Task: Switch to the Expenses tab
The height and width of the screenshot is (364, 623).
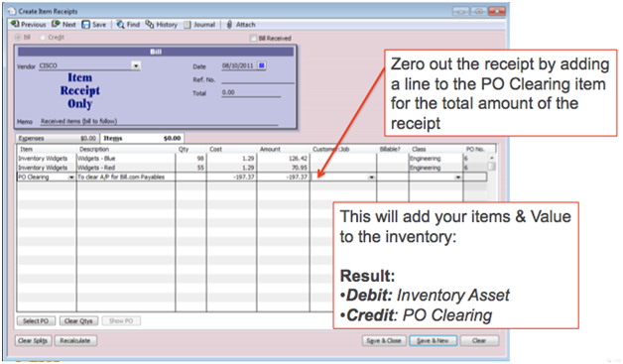Action: tap(58, 138)
